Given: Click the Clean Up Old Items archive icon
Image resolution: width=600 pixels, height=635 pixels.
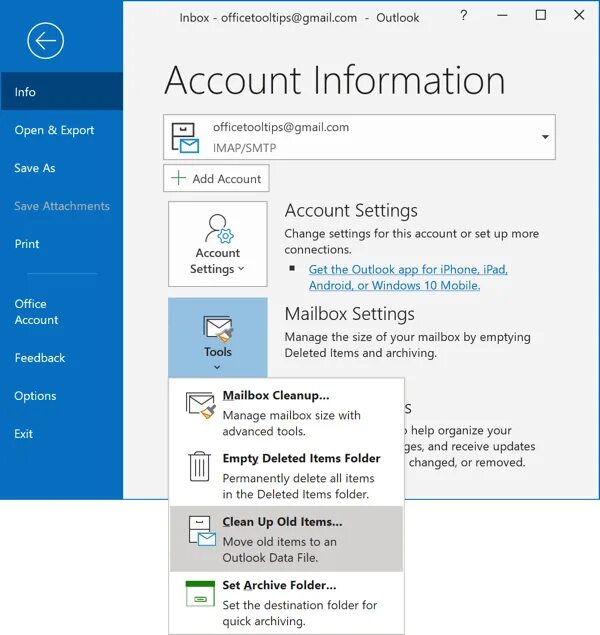Looking at the screenshot, I should point(202,531).
